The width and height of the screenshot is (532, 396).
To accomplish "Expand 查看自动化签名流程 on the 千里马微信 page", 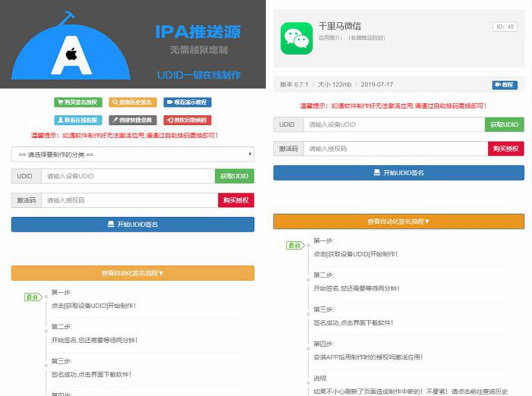I will [399, 221].
